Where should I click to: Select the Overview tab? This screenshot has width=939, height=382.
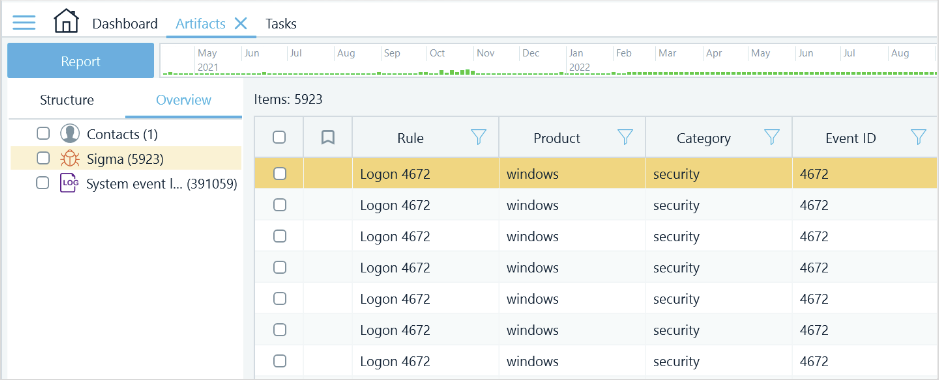pyautogui.click(x=183, y=100)
